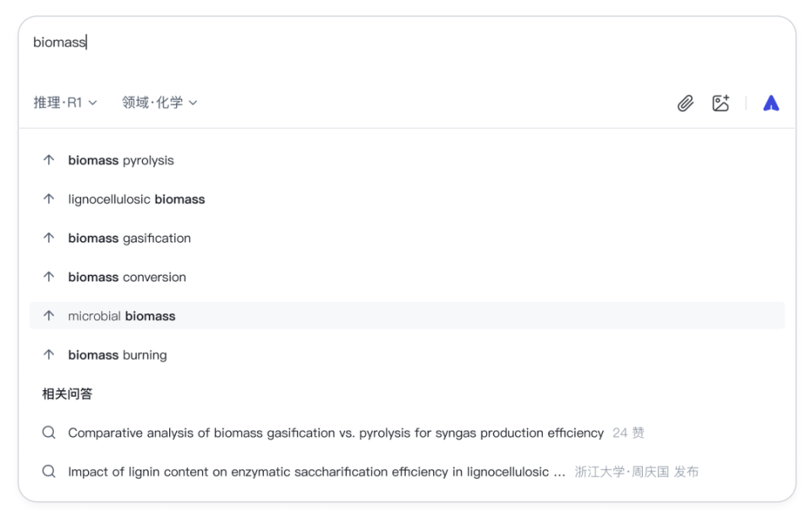Click search icon beside Comparative analysis question
Viewport: 812px width, 518px height.
pos(49,433)
